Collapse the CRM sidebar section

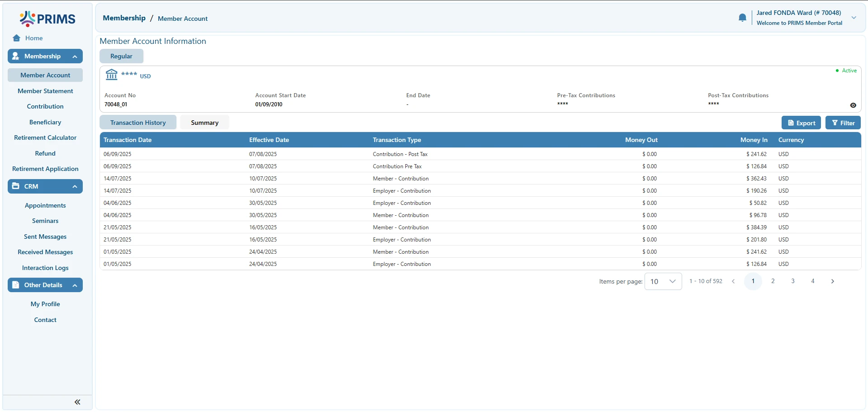(x=75, y=187)
